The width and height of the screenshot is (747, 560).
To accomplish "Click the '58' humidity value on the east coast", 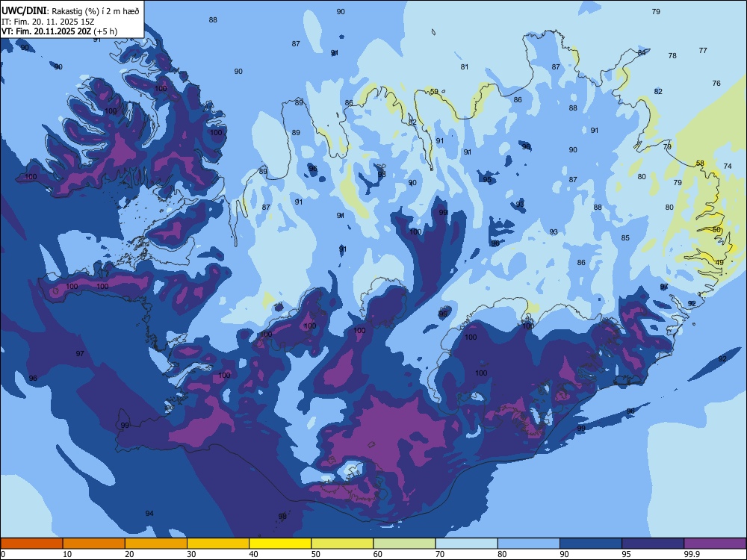I will tap(700, 164).
